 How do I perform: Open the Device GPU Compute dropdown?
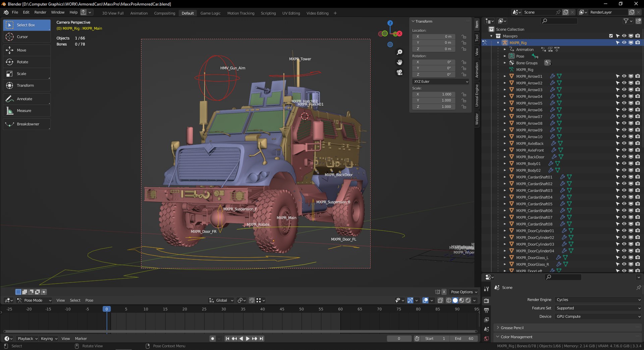[598, 316]
